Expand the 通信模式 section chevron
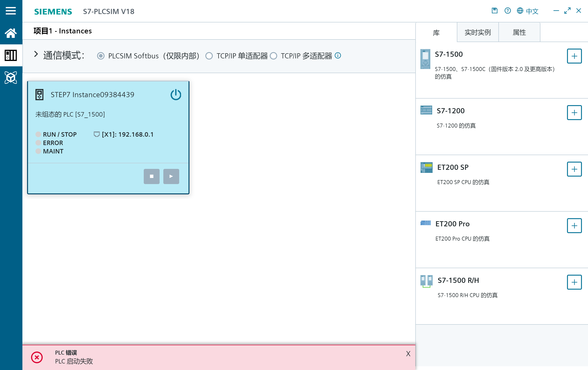 (36, 54)
